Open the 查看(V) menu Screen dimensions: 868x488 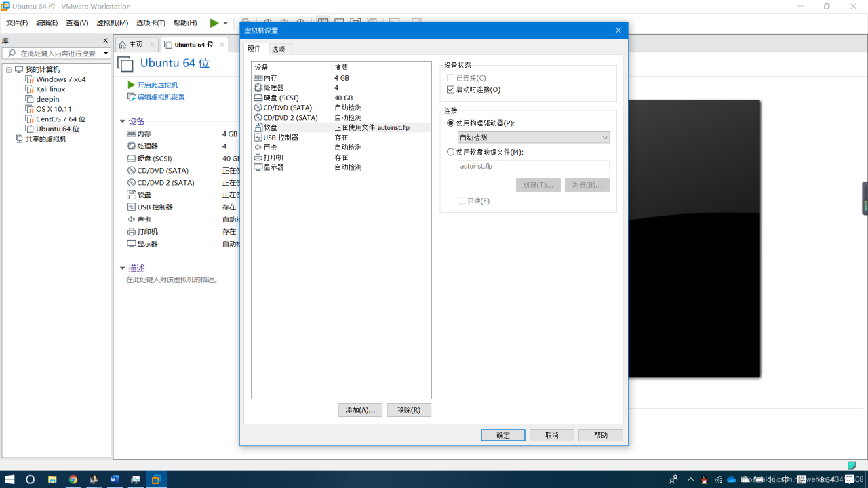pyautogui.click(x=77, y=23)
